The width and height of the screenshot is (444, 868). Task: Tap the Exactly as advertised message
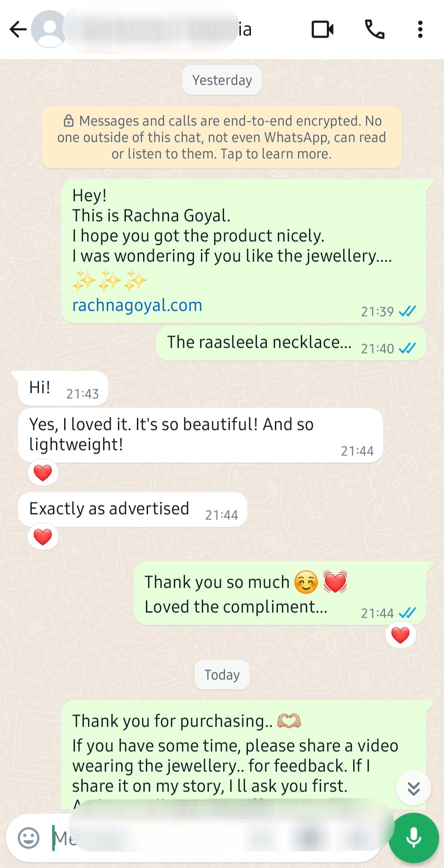(132, 509)
